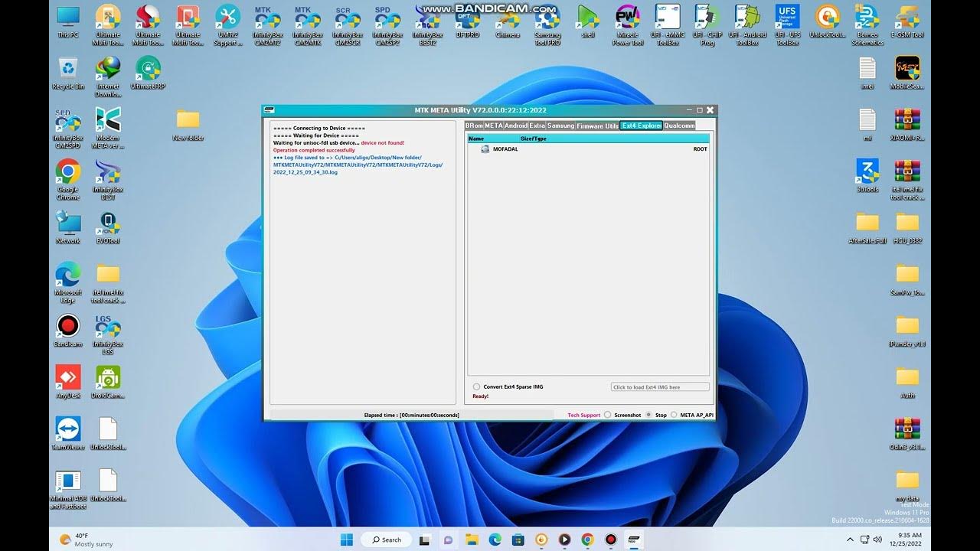980x551 pixels.
Task: Enable Convert Ext4 Sparse IMG option
Action: click(476, 387)
